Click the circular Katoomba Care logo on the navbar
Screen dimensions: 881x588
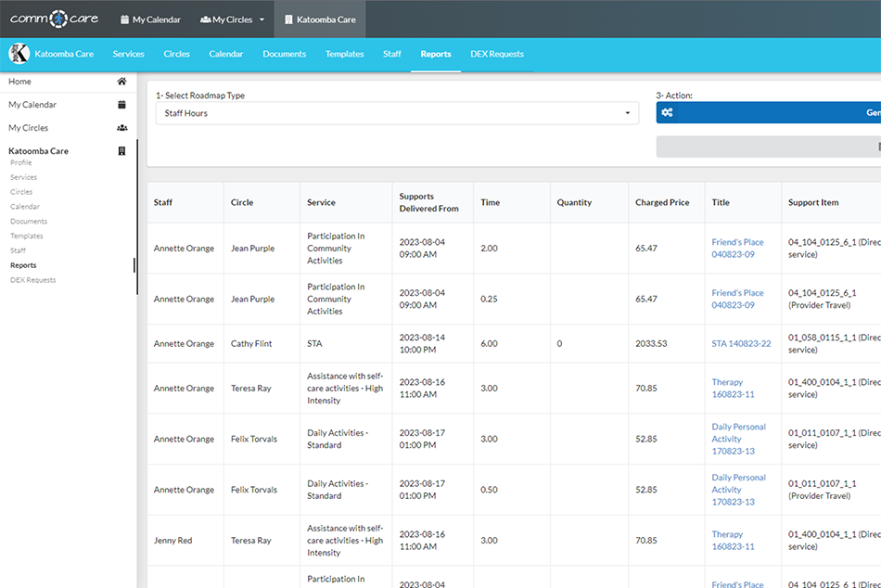[x=18, y=54]
